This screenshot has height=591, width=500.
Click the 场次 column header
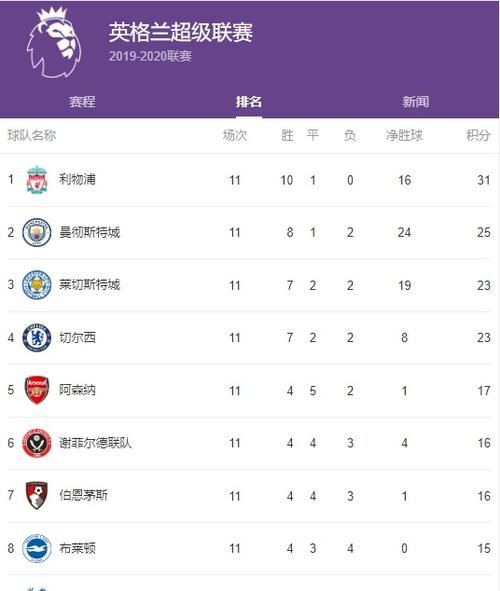point(235,135)
